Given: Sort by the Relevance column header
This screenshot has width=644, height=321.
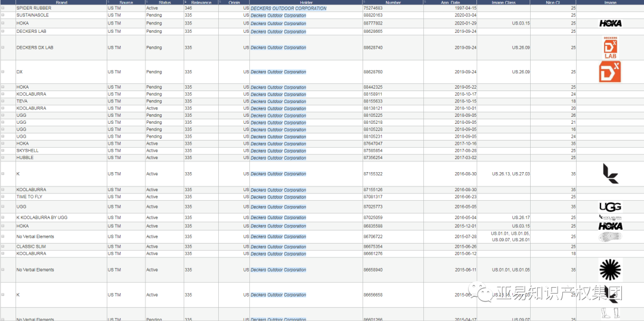Looking at the screenshot, I should click(x=202, y=2).
